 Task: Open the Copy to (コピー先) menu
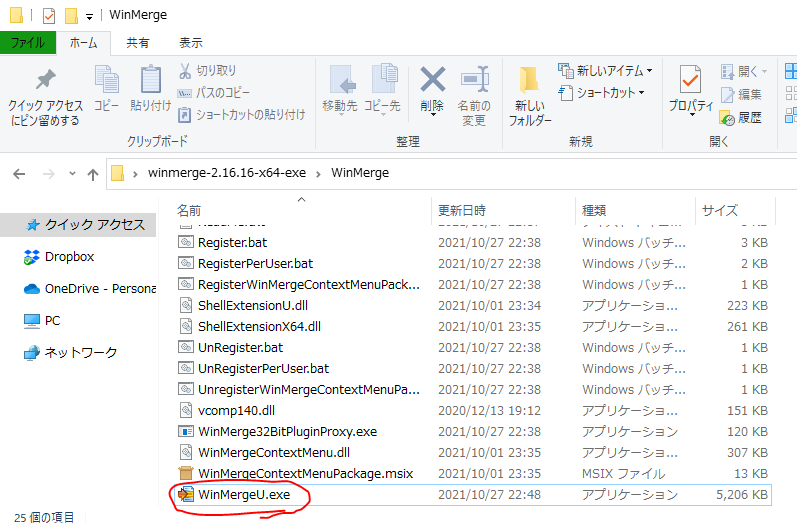(382, 89)
